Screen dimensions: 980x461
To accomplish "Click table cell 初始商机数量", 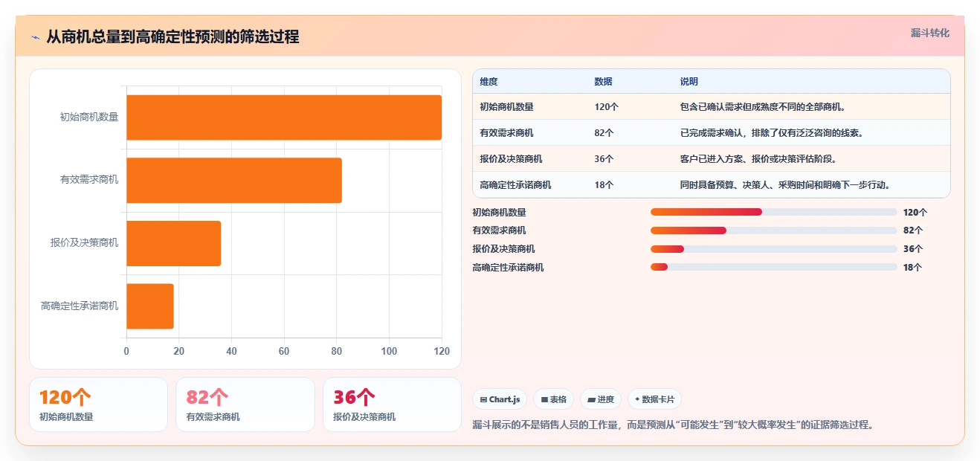I will point(506,107).
